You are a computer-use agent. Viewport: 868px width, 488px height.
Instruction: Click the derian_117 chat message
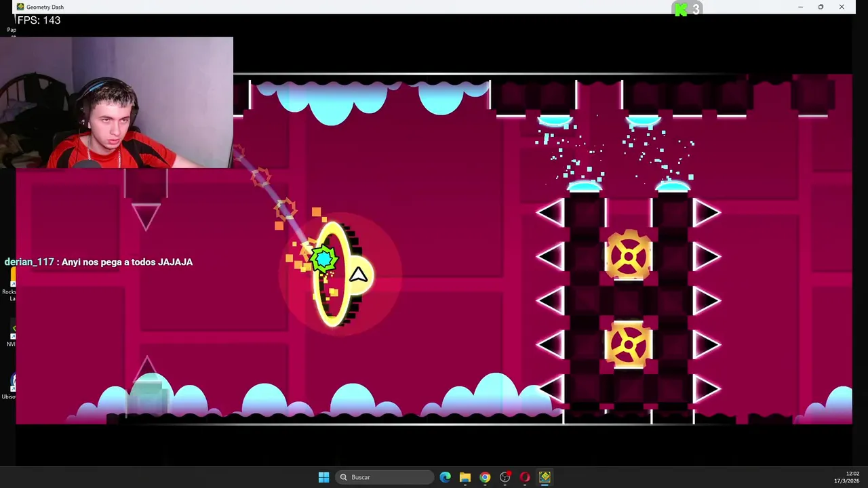(x=98, y=262)
